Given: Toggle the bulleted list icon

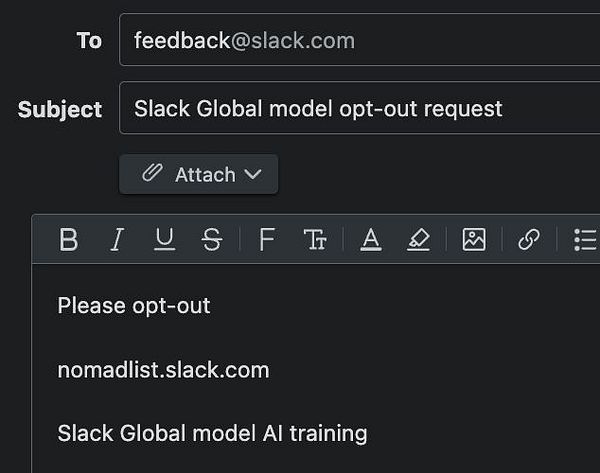Looking at the screenshot, I should 585,240.
